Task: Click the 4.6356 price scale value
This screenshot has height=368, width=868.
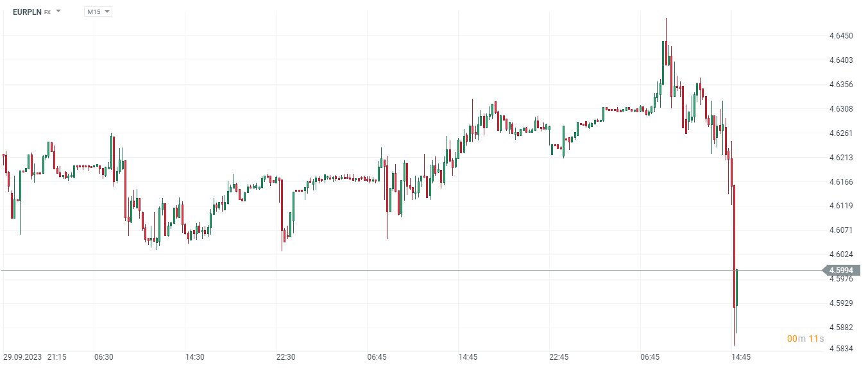Action: (841, 85)
